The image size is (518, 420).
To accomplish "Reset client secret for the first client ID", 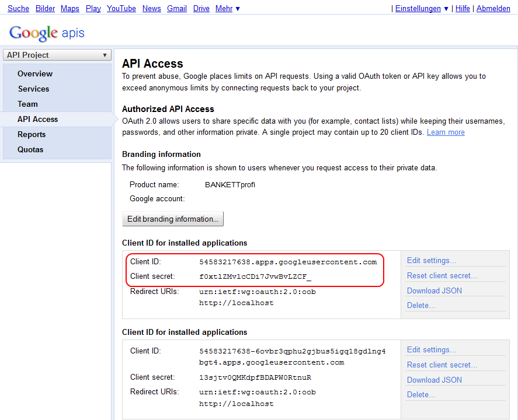I will point(442,275).
